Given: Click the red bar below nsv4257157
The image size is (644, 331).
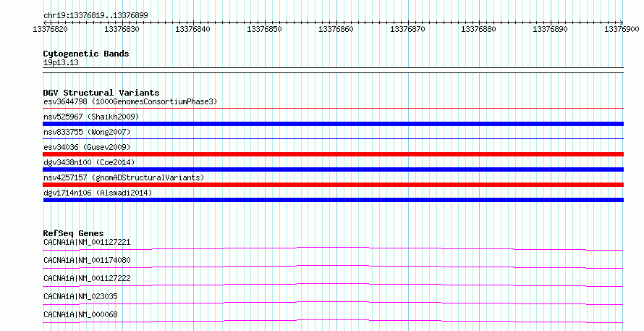Looking at the screenshot, I should pyautogui.click(x=333, y=185).
